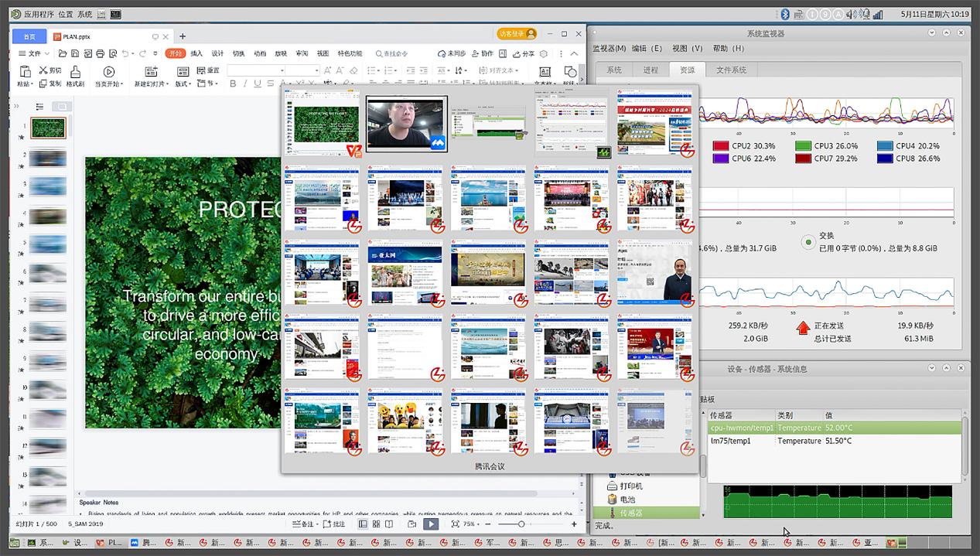The image size is (980, 556).
Task: Click the slide sorter grid view icon
Action: 376,524
